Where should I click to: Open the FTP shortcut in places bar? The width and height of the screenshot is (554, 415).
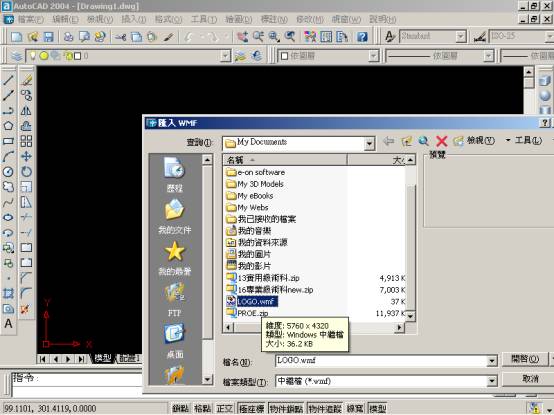pyautogui.click(x=175, y=300)
